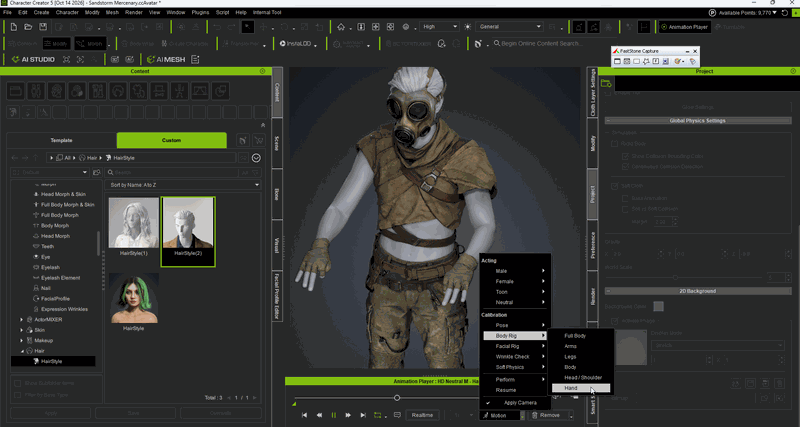Image resolution: width=800 pixels, height=427 pixels.
Task: Close the Content panel
Action: pyautogui.click(x=263, y=71)
